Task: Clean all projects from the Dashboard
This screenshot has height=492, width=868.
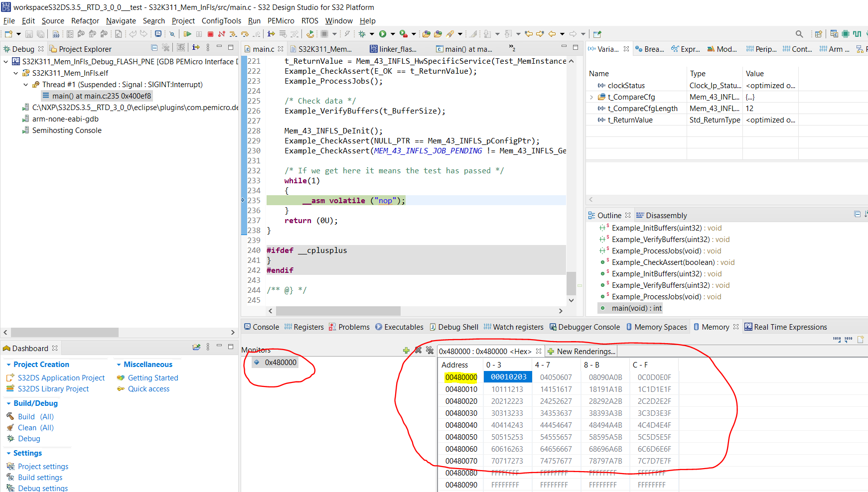Action: tap(27, 427)
